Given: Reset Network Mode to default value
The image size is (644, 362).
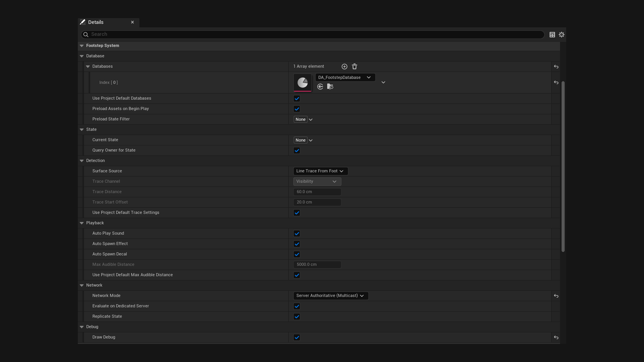Looking at the screenshot, I should pos(556,296).
